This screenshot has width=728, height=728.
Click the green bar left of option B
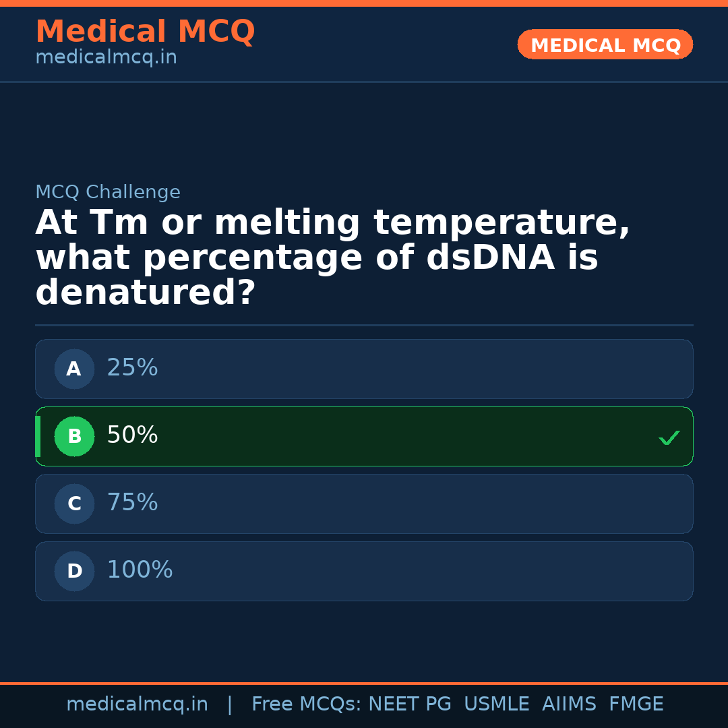coord(38,436)
